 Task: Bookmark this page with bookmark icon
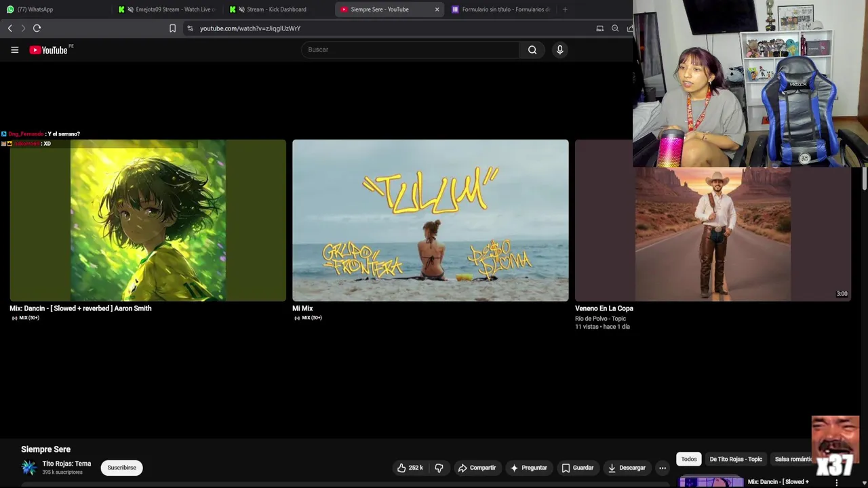172,28
